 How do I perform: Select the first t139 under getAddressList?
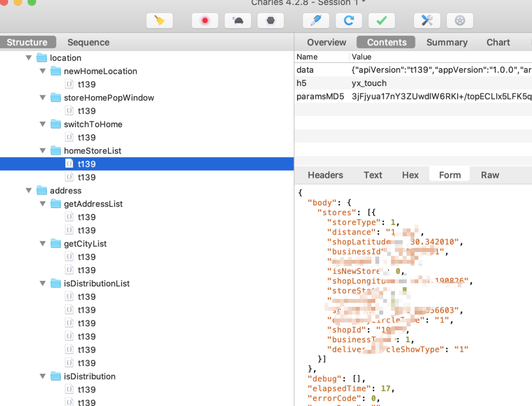[86, 217]
